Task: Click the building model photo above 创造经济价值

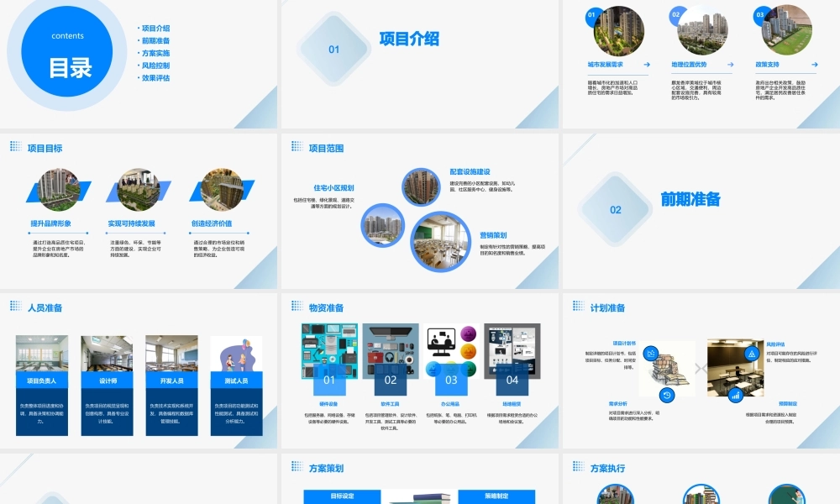Action: 222,190
